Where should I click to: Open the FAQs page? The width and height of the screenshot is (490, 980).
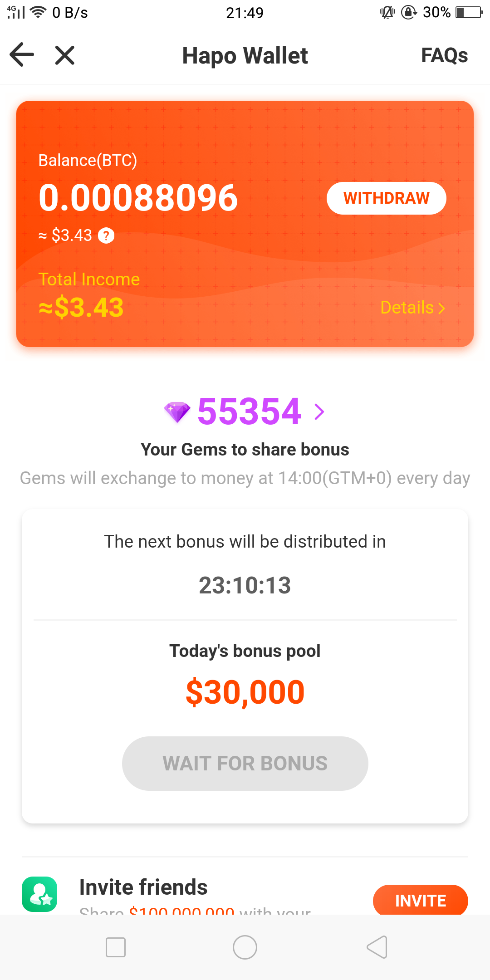point(444,55)
